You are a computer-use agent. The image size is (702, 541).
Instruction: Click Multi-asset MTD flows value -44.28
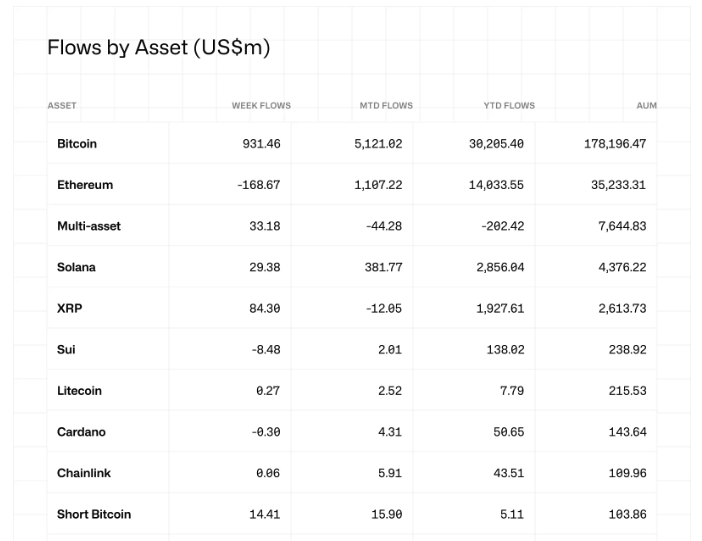pyautogui.click(x=384, y=226)
